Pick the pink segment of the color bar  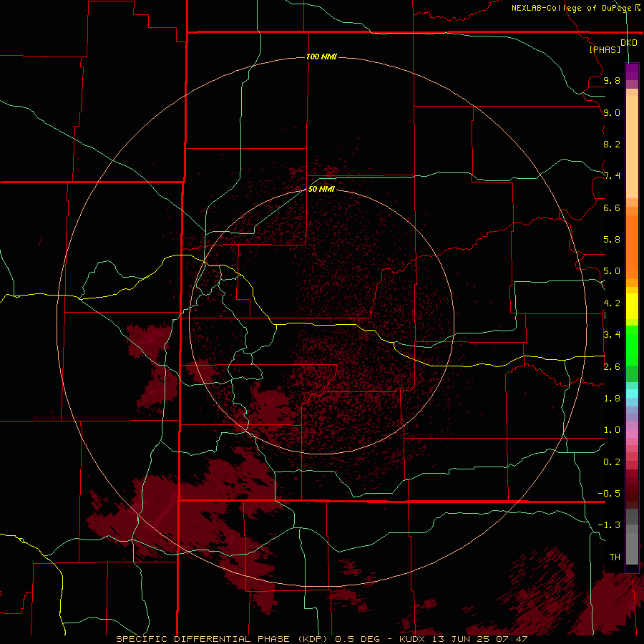click(x=632, y=434)
